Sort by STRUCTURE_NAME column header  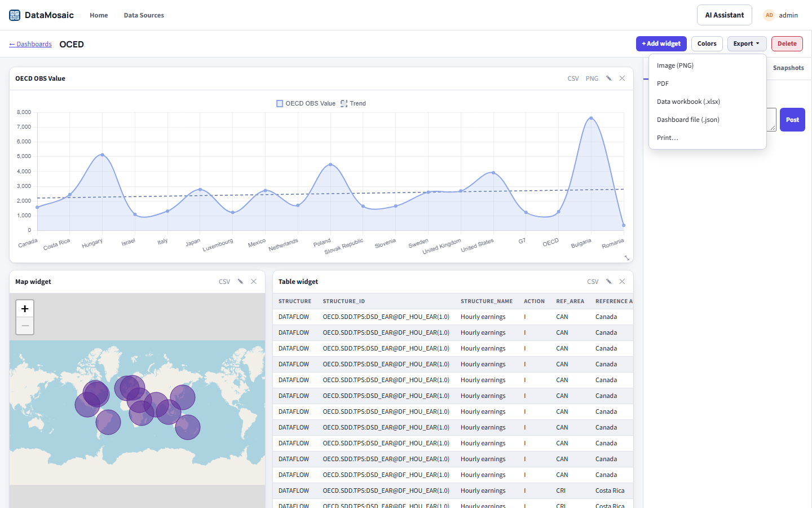pyautogui.click(x=487, y=301)
